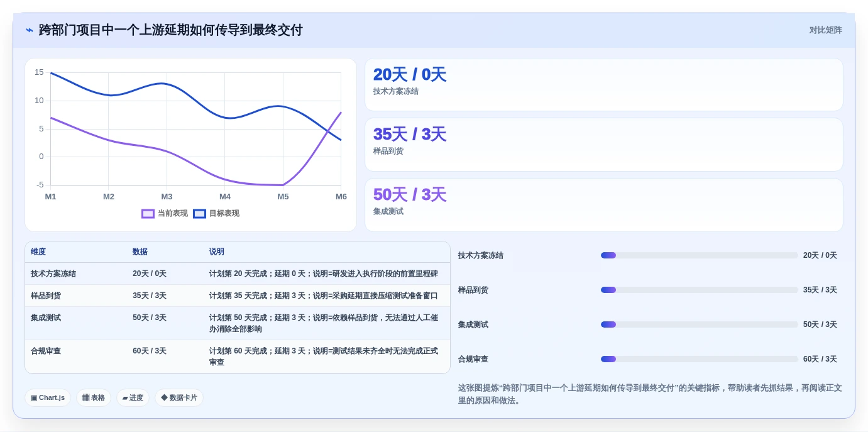The image size is (868, 432).
Task: Click the summary paragraph 这张图提炼
Action: (650, 394)
